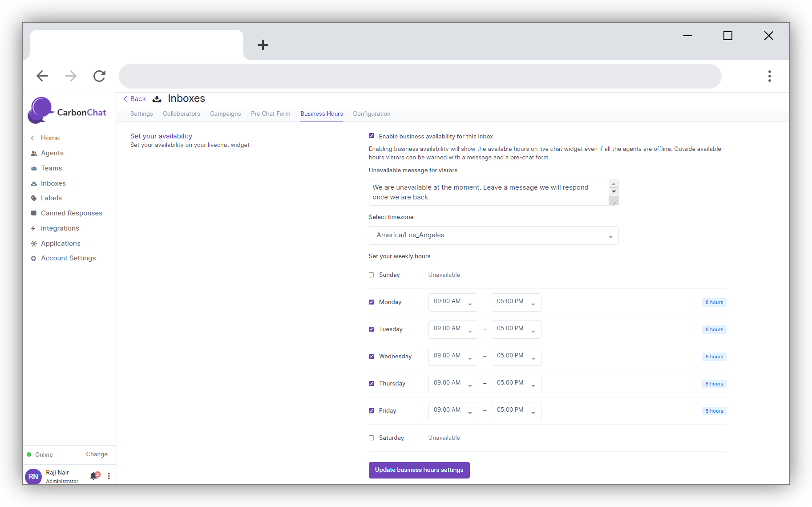Switch to the Configuration tab
The width and height of the screenshot is (812, 507).
[x=372, y=114]
